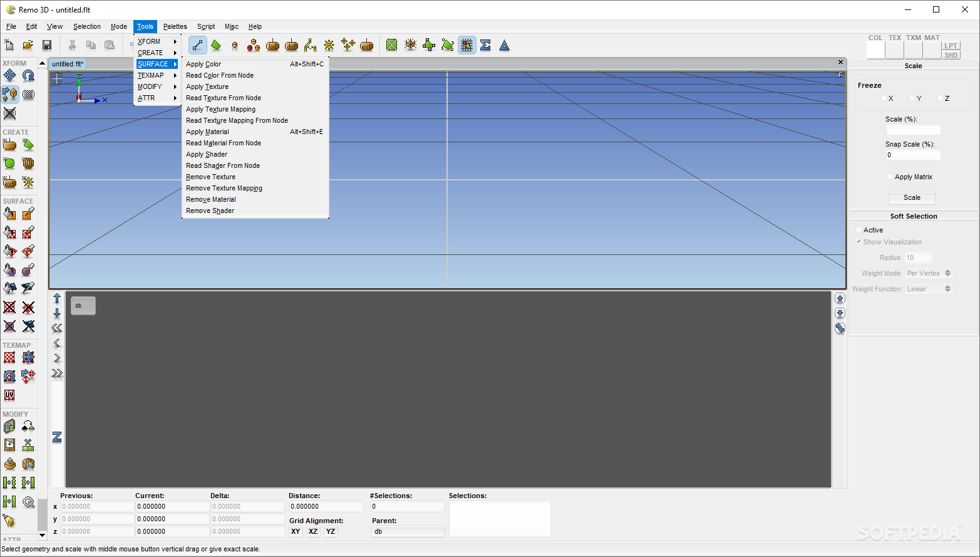
Task: Open the Script menu
Action: [x=206, y=26]
